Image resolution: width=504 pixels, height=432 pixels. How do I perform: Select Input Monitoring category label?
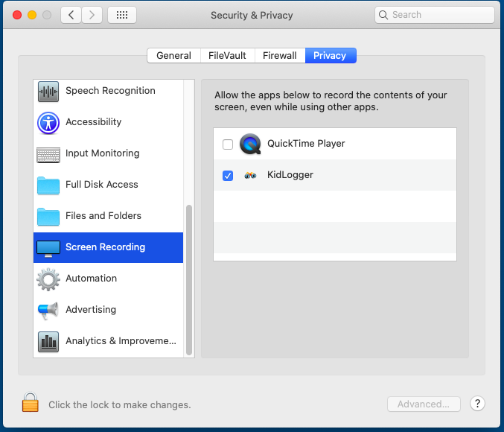point(103,153)
